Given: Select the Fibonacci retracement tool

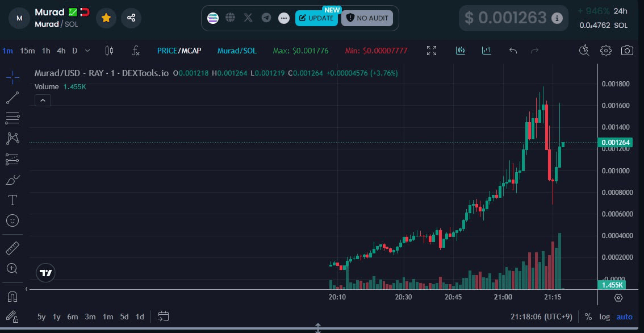Looking at the screenshot, I should [12, 118].
